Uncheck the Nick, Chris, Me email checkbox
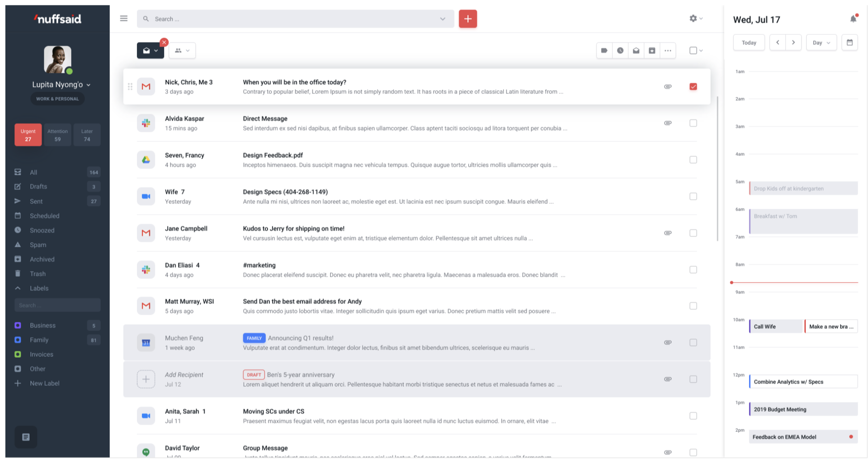 693,87
